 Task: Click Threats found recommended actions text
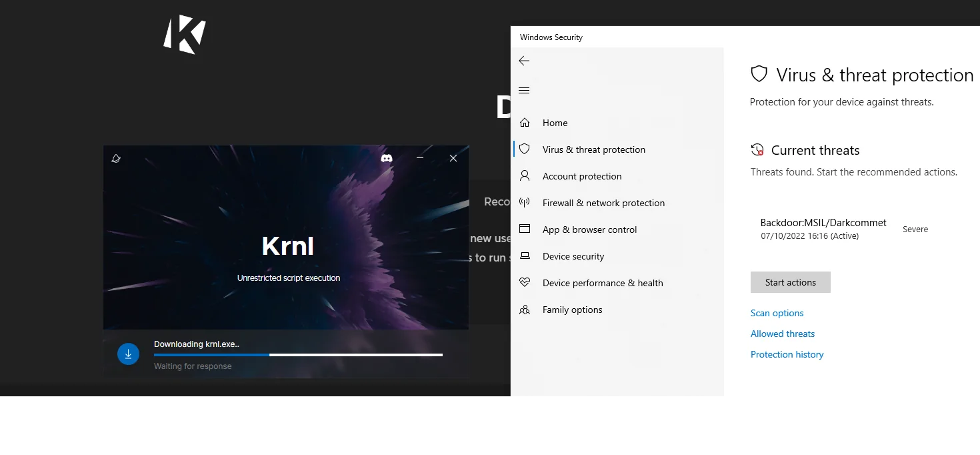tap(854, 172)
